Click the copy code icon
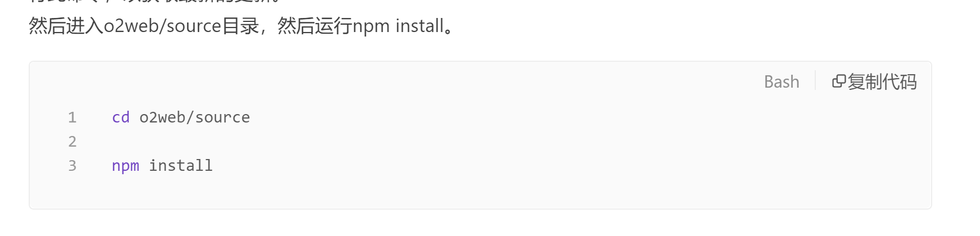 coord(839,81)
